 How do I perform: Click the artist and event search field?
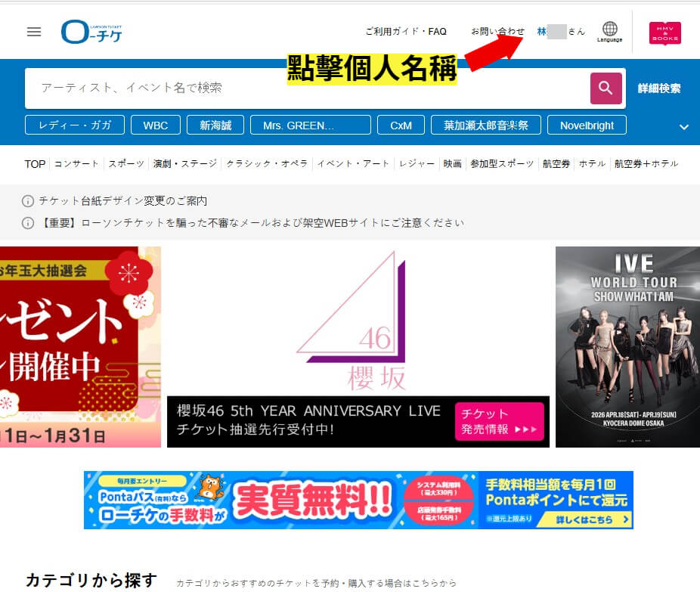[302, 88]
